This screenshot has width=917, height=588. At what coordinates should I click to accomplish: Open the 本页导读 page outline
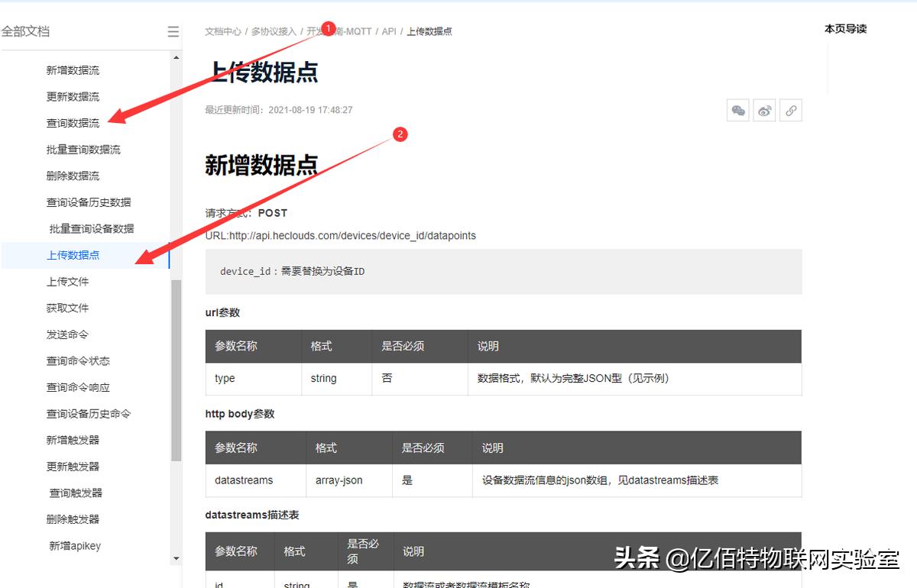click(x=845, y=28)
